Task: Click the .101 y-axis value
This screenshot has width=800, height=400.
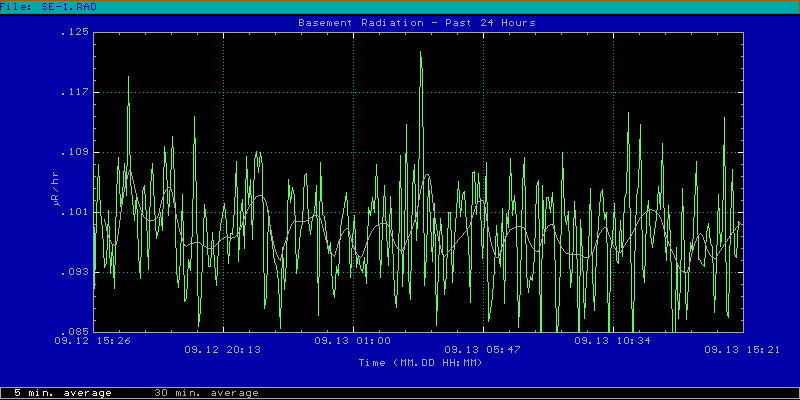Action: (74, 212)
